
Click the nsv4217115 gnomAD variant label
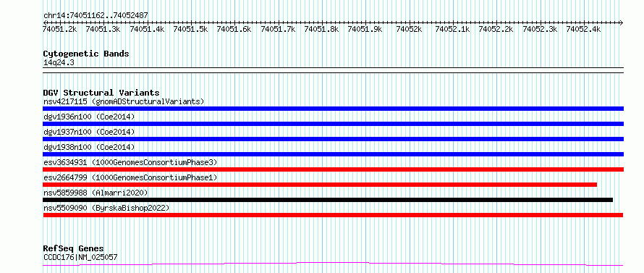[x=124, y=101]
